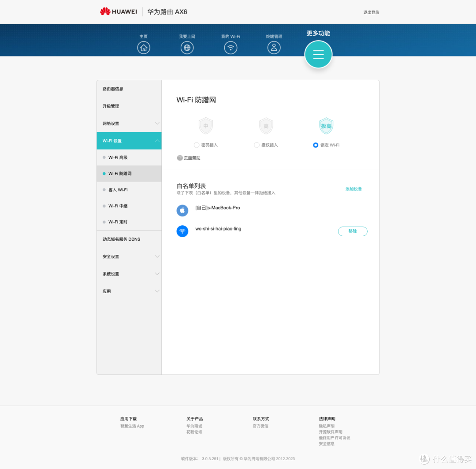Image resolution: width=476 pixels, height=469 pixels.
Task: Select the 锁定 Wi-Fi radio button
Action: click(x=316, y=145)
